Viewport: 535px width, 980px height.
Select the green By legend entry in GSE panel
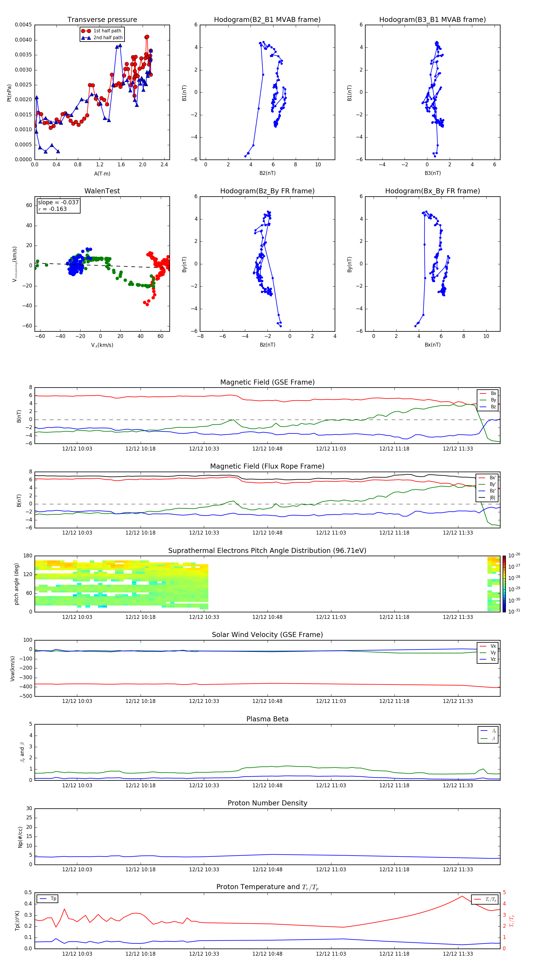(488, 400)
